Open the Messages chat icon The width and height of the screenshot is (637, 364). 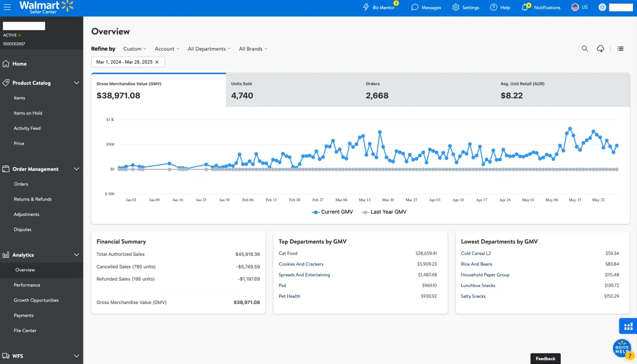click(415, 7)
